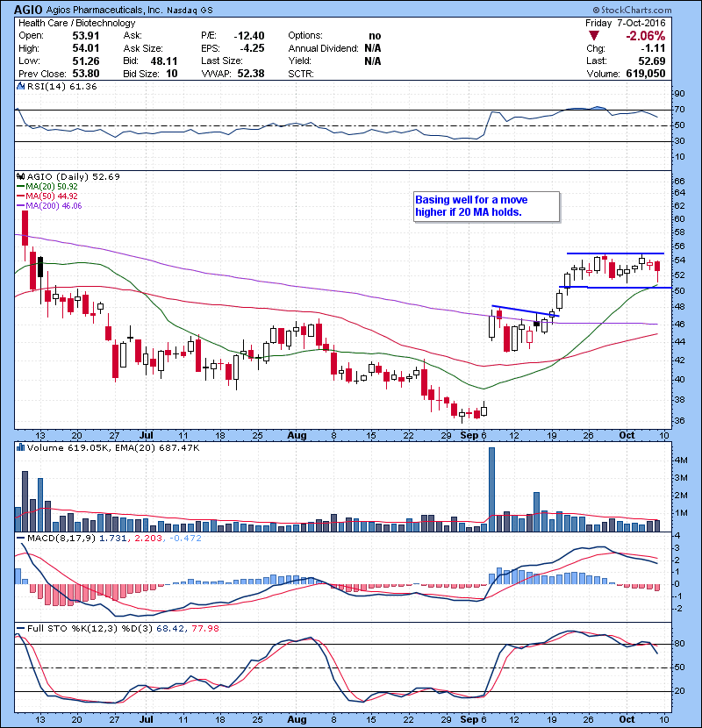This screenshot has width=702, height=728.
Task: Click the date Friday 7-Oct-2016
Action: tap(626, 23)
